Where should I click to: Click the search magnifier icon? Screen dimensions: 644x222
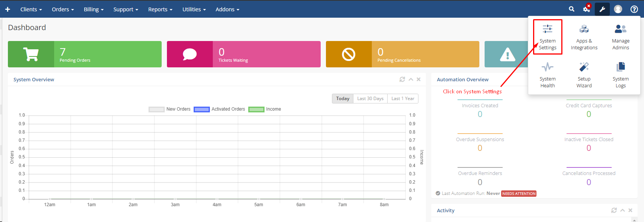coord(571,9)
